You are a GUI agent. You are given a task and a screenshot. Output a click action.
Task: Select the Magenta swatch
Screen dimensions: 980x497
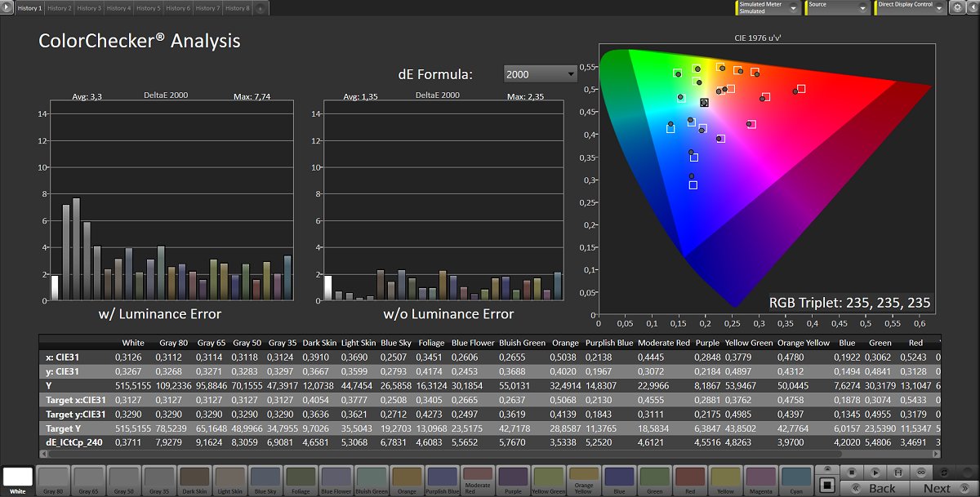pyautogui.click(x=760, y=480)
